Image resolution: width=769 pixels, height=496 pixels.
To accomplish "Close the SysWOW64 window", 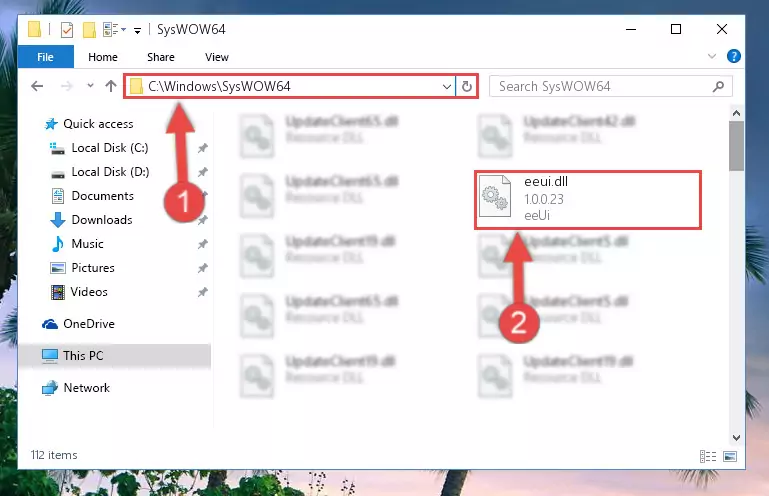I will [722, 29].
